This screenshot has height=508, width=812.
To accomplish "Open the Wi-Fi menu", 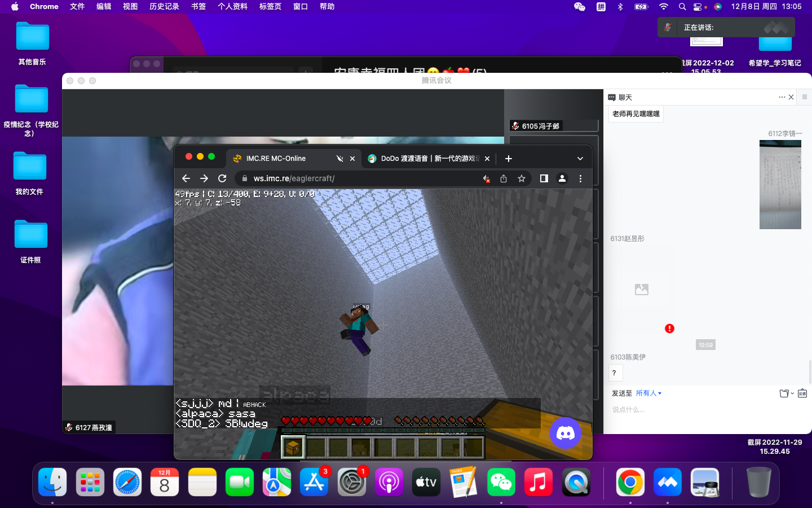I will coord(664,7).
